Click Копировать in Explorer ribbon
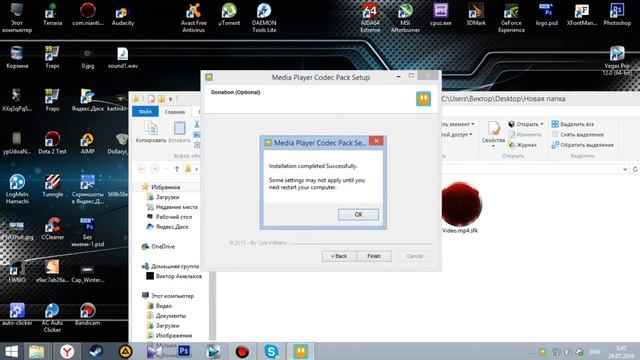 pyautogui.click(x=151, y=132)
